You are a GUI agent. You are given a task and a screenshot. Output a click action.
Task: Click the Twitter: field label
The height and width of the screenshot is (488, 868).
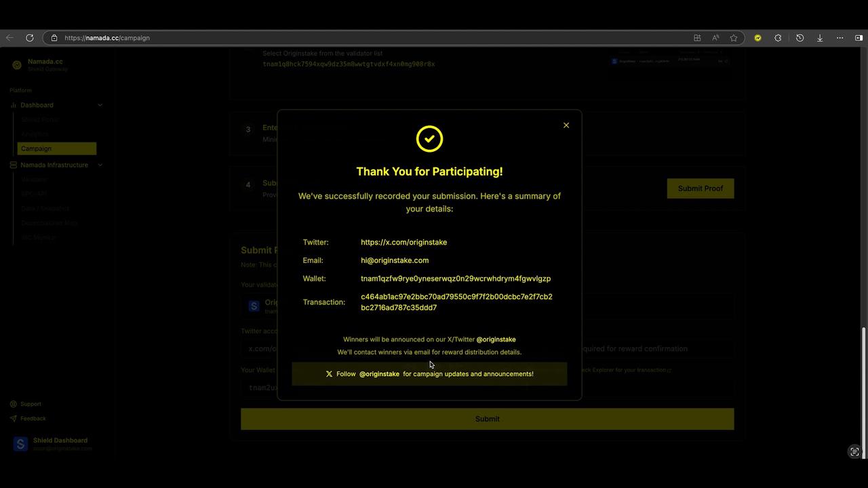315,242
